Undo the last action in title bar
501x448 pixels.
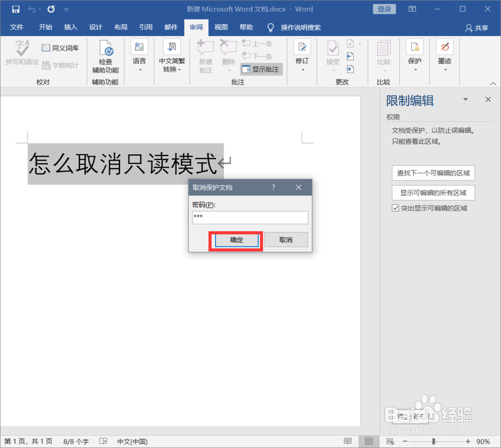click(32, 9)
